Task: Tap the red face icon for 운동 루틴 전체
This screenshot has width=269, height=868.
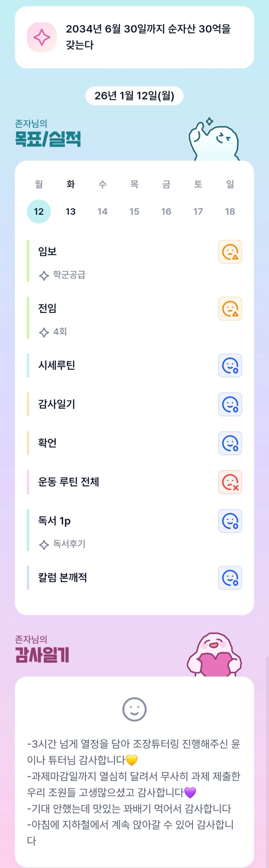Action: (x=230, y=482)
